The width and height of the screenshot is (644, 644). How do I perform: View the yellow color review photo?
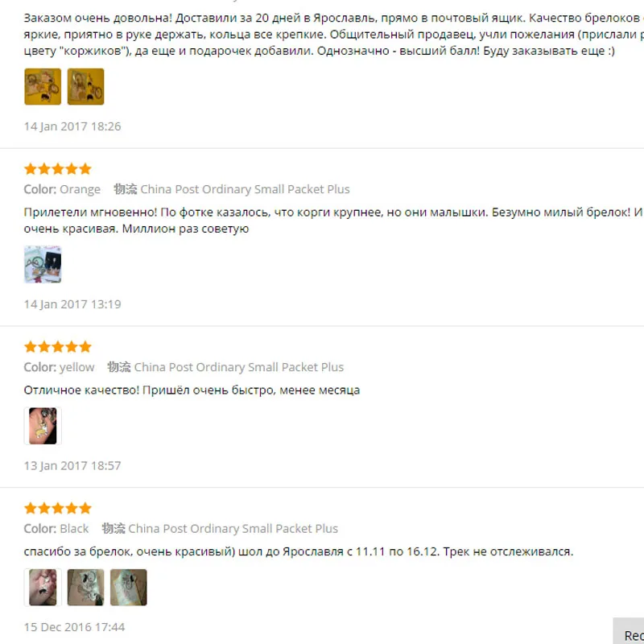[x=43, y=426]
